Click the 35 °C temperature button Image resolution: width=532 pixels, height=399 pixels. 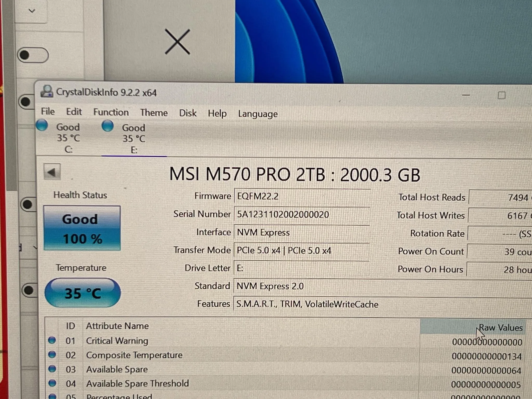[x=83, y=293]
